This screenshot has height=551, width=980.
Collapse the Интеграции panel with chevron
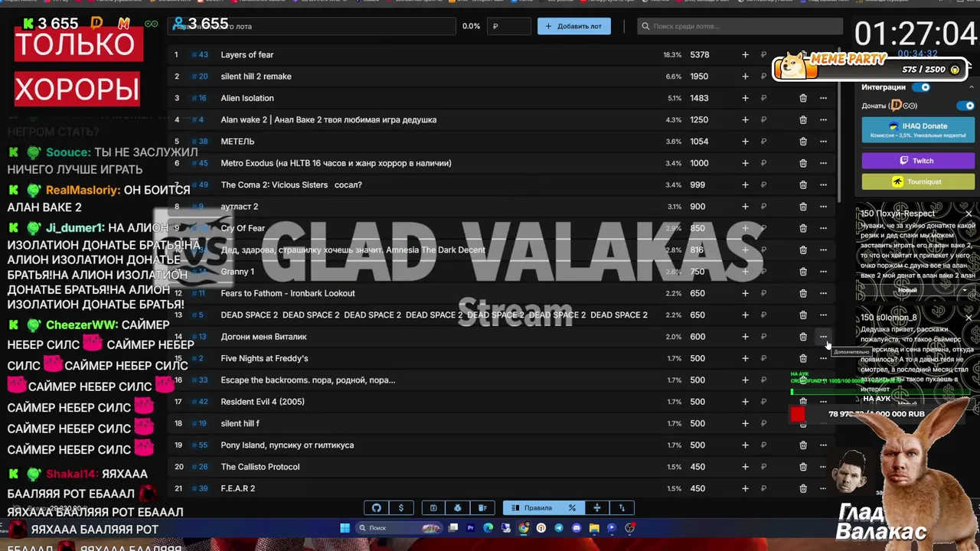tap(971, 87)
